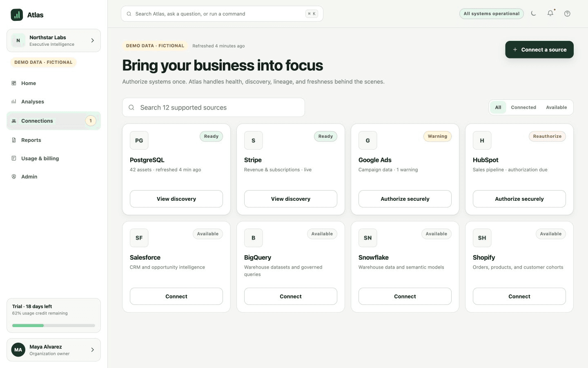Open notifications bell icon
This screenshot has width=588, height=368.
tap(550, 13)
